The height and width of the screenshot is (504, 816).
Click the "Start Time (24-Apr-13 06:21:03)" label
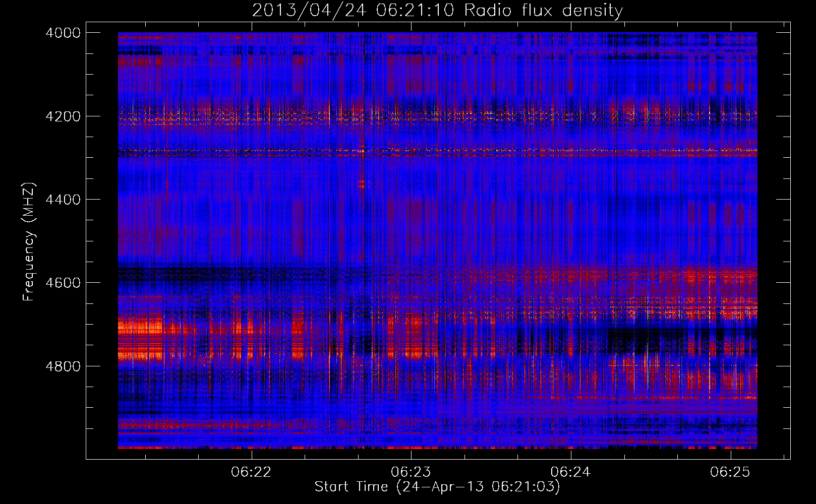tap(437, 487)
